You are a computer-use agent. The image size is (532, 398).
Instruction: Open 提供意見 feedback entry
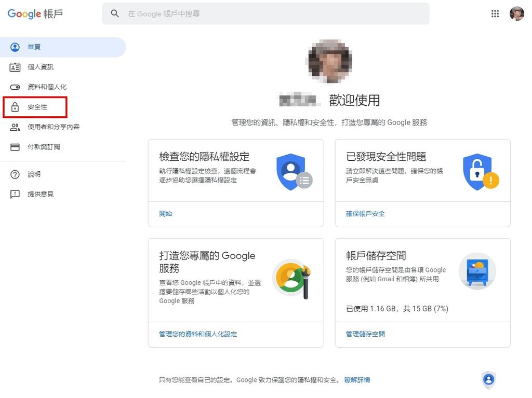[63, 194]
